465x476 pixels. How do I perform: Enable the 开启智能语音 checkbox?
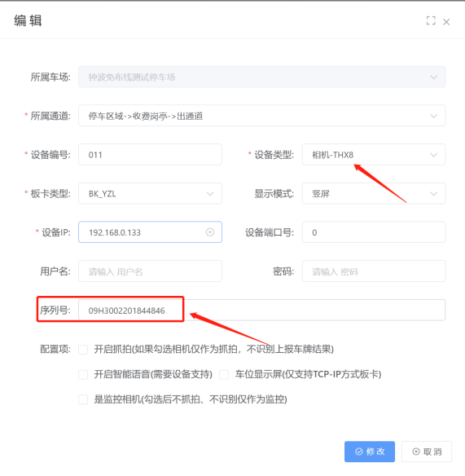click(x=83, y=374)
